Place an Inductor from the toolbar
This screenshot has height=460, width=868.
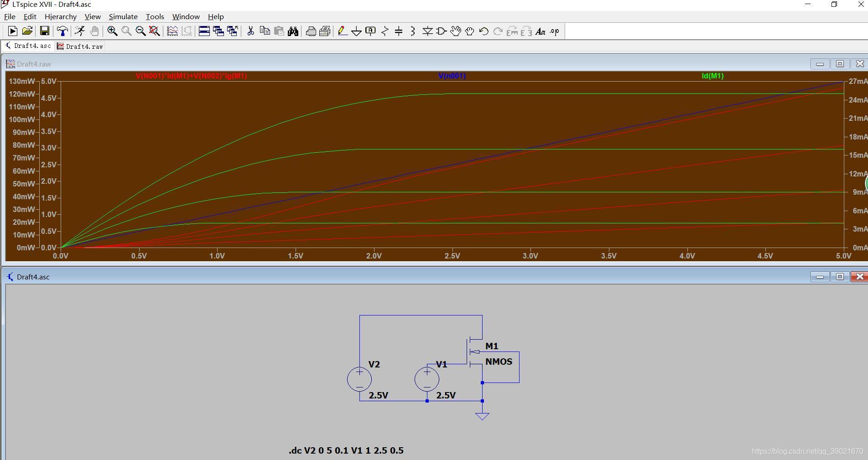click(413, 31)
